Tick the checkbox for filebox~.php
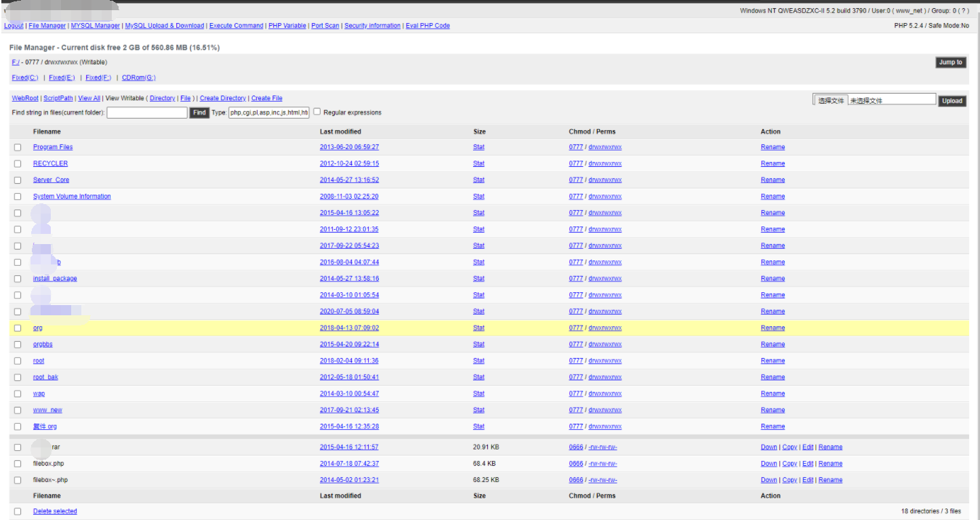Viewport: 980px width, 520px height. [18, 480]
